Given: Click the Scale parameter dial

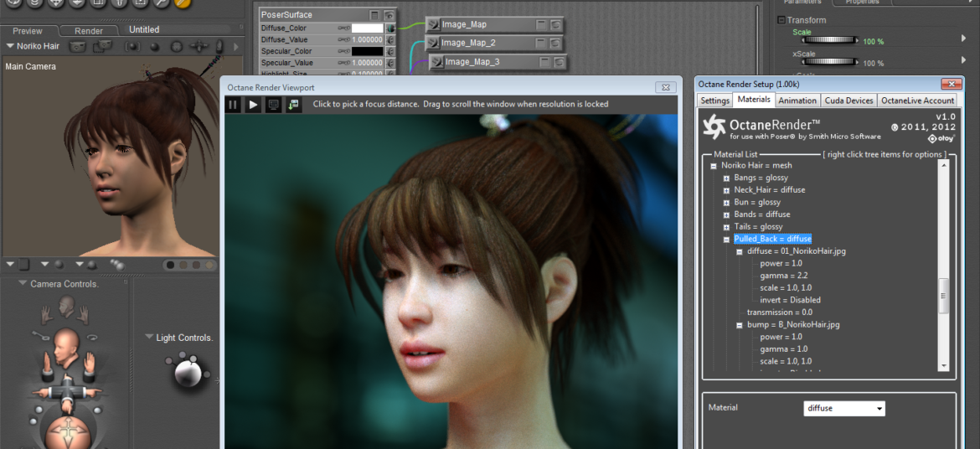Looking at the screenshot, I should coord(830,41).
